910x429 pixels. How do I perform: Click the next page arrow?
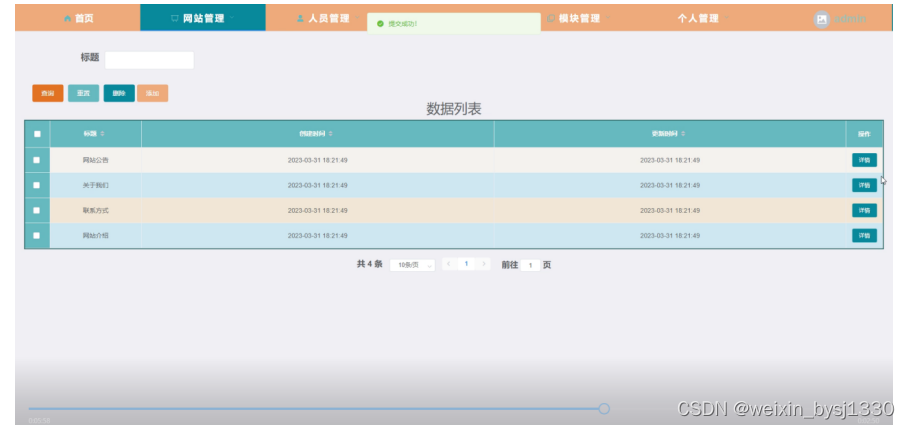[483, 264]
